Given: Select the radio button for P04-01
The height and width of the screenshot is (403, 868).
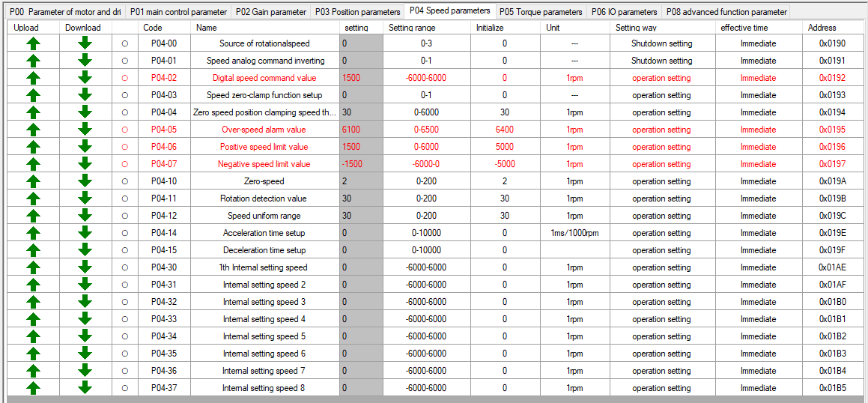Looking at the screenshot, I should click(124, 61).
